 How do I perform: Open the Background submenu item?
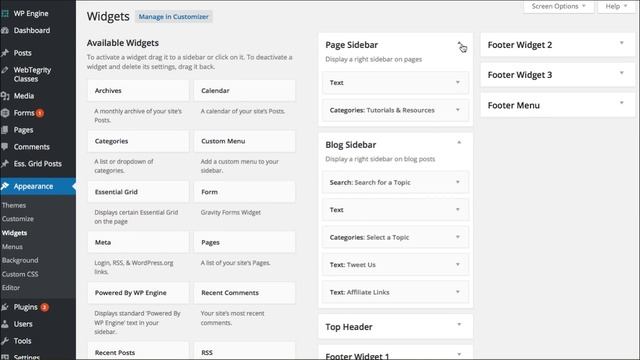click(x=20, y=260)
